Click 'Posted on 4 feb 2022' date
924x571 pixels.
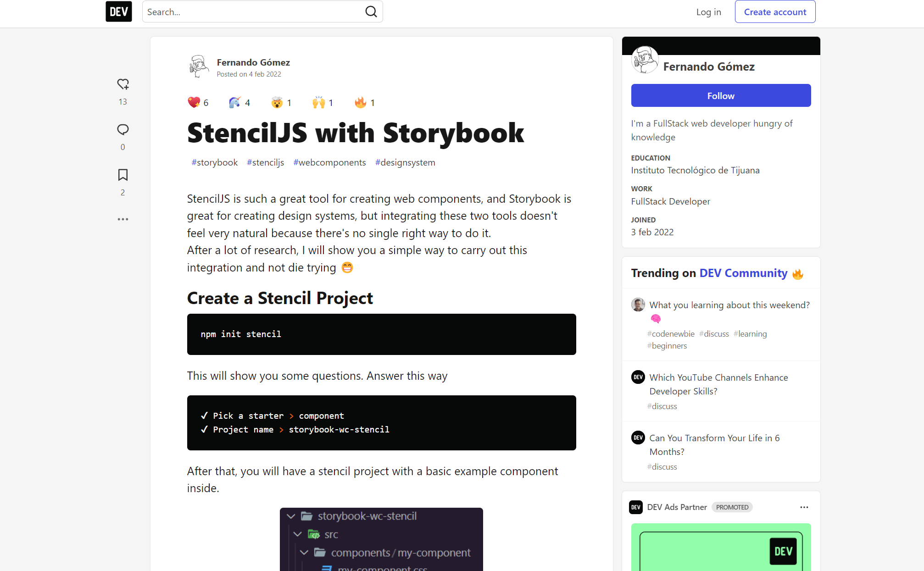pyautogui.click(x=249, y=74)
